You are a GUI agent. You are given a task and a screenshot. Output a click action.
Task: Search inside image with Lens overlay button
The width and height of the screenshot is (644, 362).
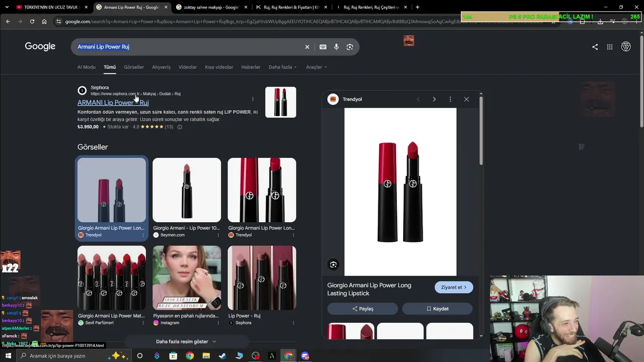pyautogui.click(x=333, y=264)
